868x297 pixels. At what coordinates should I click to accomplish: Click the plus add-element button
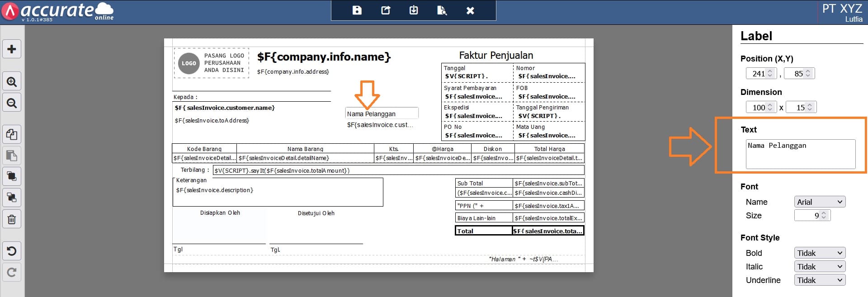point(12,49)
